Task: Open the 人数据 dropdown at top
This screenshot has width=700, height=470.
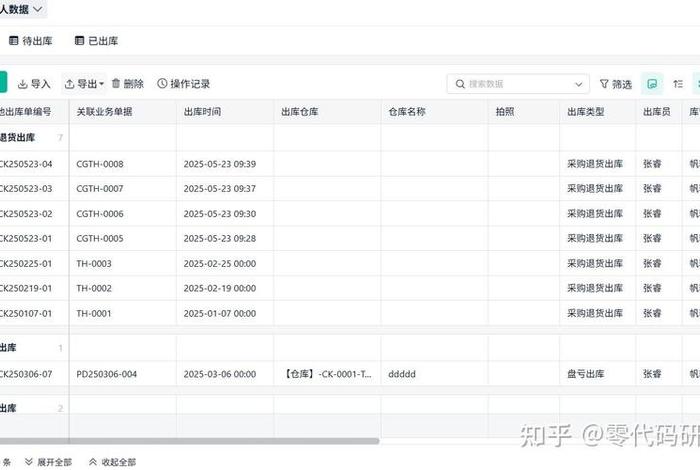Action: [x=21, y=9]
